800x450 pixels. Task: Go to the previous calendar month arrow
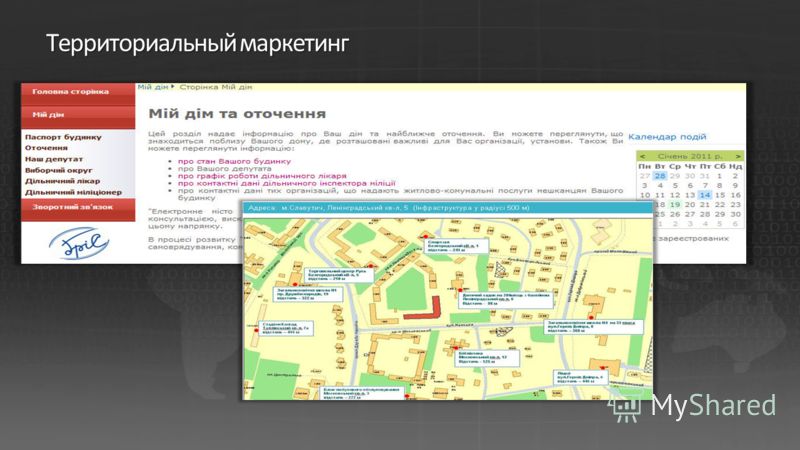click(642, 156)
